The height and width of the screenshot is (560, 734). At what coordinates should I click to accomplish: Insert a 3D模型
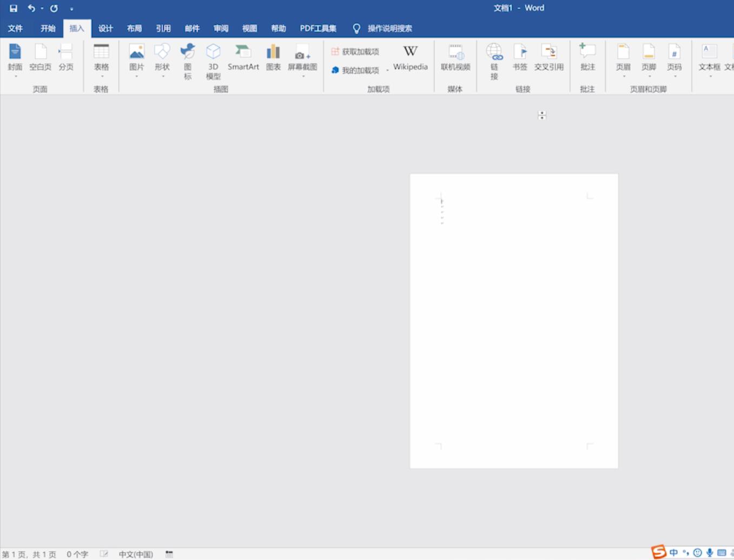(213, 62)
